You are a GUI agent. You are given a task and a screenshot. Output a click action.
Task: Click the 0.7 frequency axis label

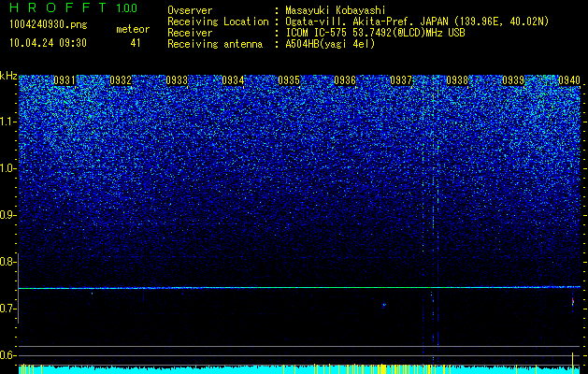(7, 309)
